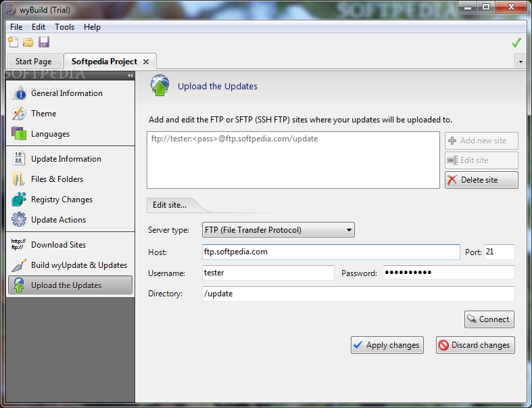Open the tab list dropdown arrow
The image size is (532, 408).
click(x=521, y=62)
